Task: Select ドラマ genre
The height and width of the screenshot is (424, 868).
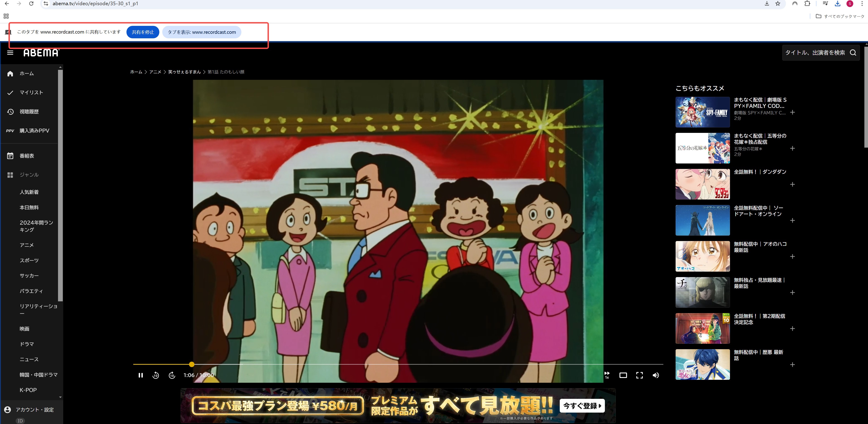Action: [x=27, y=344]
